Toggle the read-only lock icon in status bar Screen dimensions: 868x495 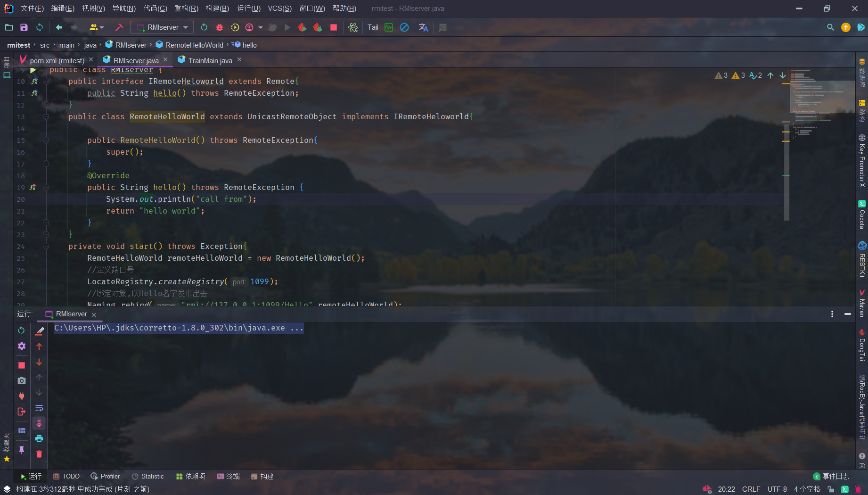[831, 489]
